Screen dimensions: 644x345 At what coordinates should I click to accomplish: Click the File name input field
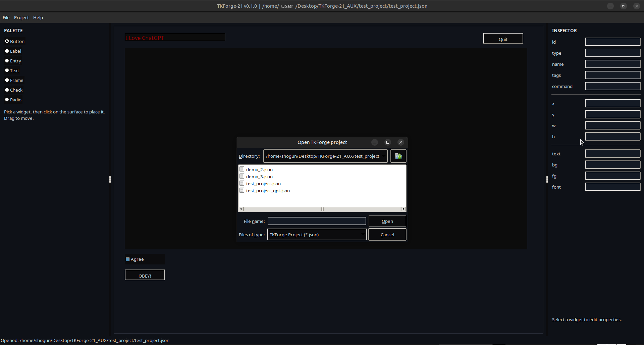click(317, 221)
